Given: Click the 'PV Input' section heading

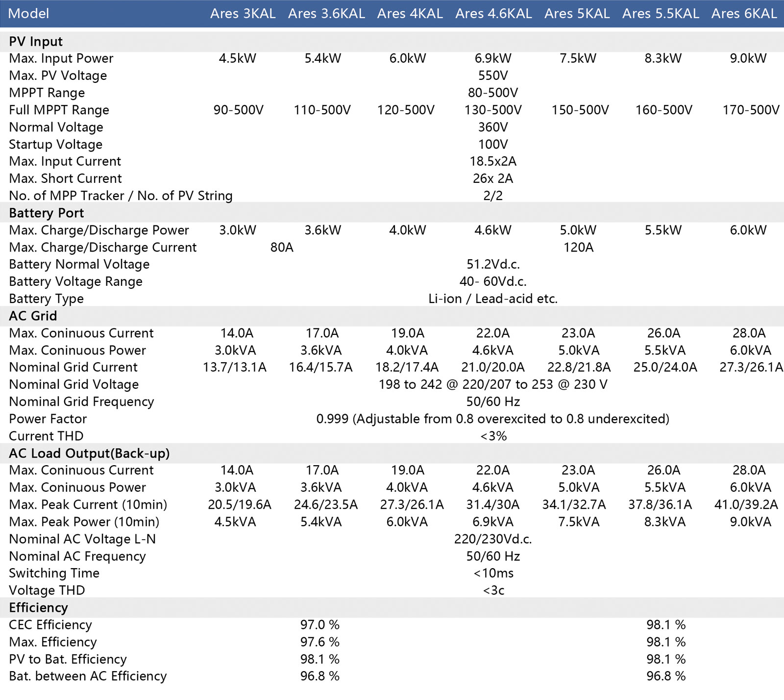Looking at the screenshot, I should pos(36,42).
